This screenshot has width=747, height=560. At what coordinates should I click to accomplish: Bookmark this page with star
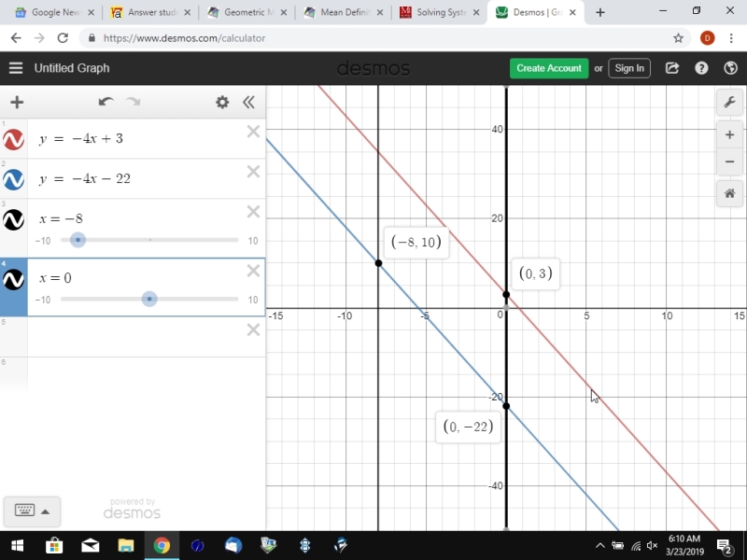(679, 38)
